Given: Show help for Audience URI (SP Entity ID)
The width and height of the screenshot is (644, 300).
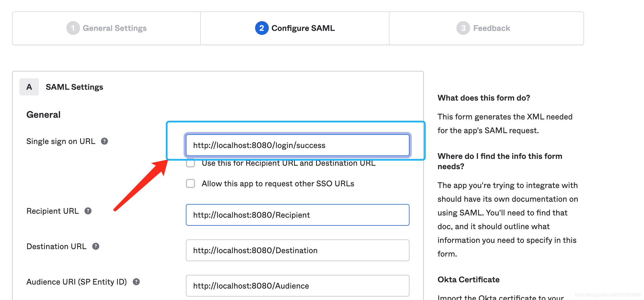Looking at the screenshot, I should [136, 282].
